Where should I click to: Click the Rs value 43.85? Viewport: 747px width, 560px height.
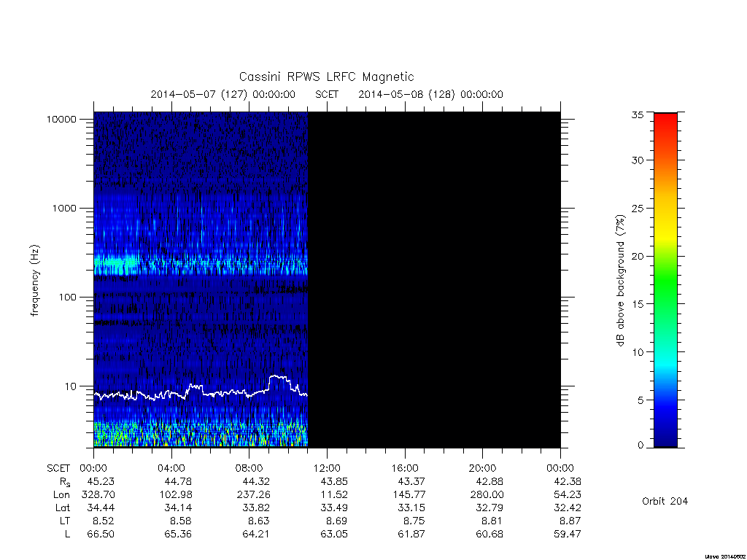[334, 481]
